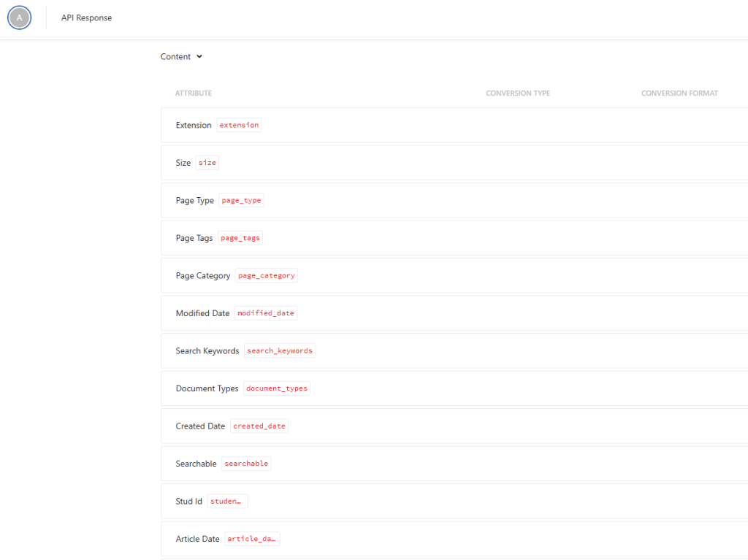Click the circular avatar icon

19,18
